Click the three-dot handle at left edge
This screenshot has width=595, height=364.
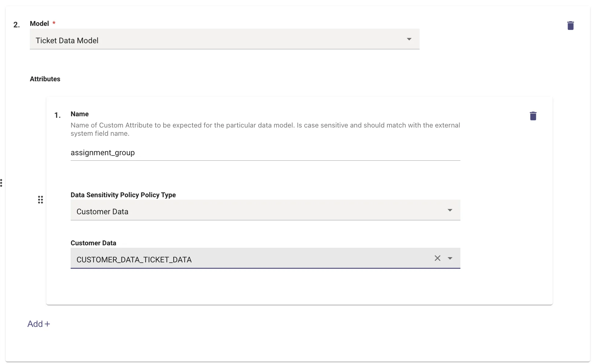(2, 183)
